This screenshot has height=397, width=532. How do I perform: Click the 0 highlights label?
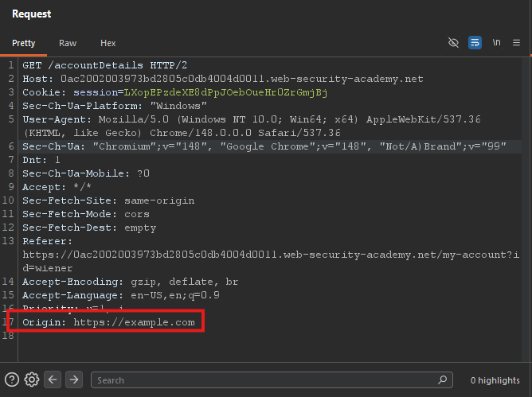[495, 380]
